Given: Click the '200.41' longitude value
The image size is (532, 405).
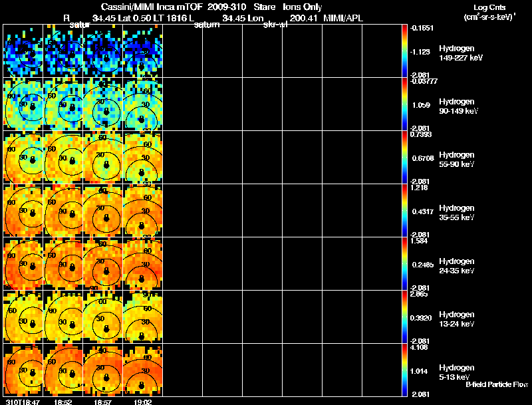Looking at the screenshot, I should [x=303, y=19].
